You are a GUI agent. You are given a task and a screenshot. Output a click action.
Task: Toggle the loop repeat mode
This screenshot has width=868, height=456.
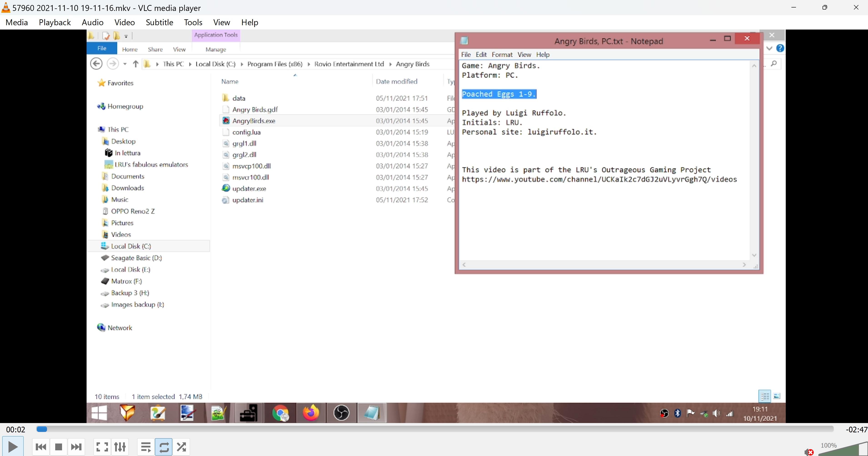point(164,447)
